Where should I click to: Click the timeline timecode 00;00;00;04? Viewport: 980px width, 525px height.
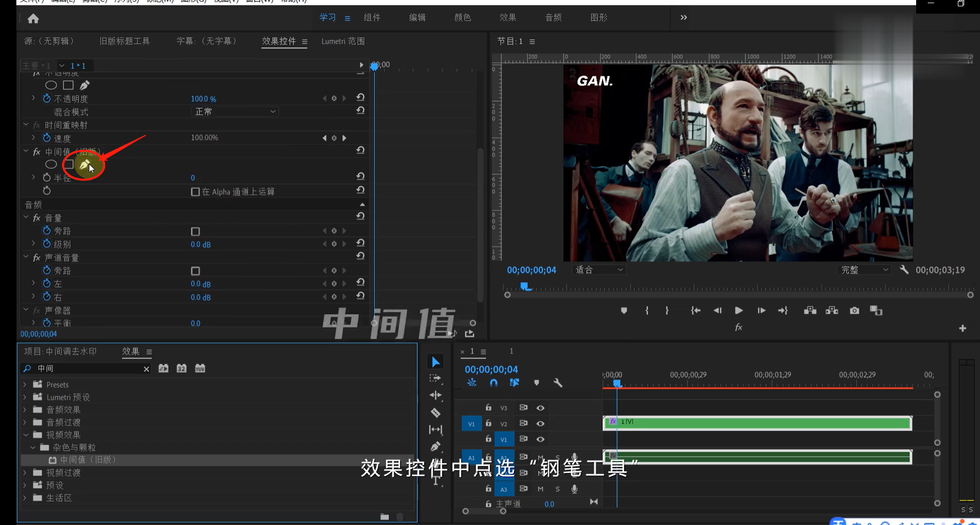[491, 369]
